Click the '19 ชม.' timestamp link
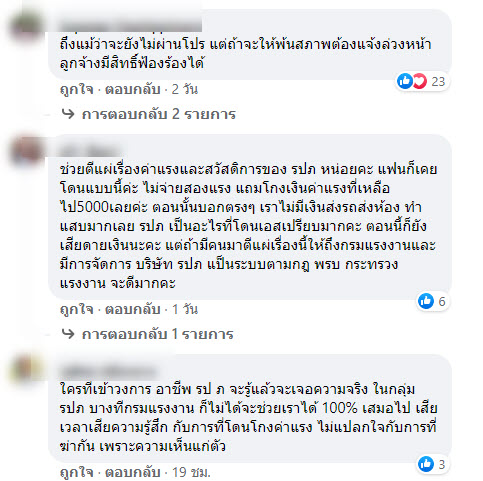 191,472
